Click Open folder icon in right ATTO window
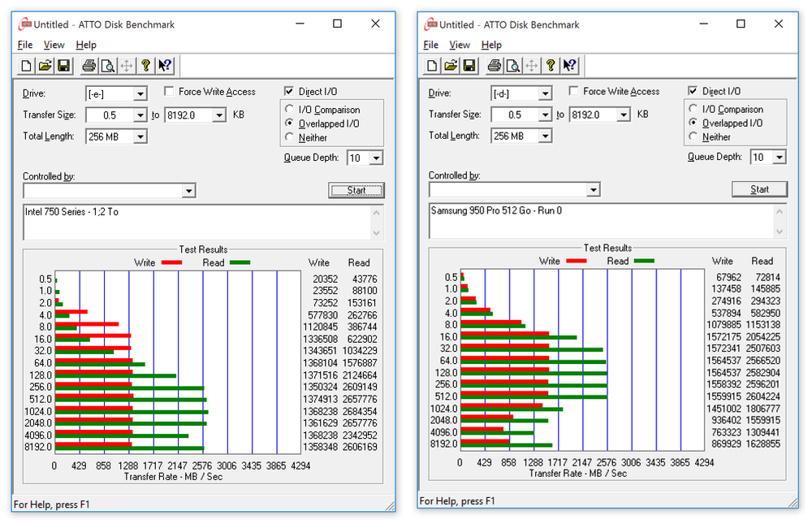812x524 pixels. 451,65
